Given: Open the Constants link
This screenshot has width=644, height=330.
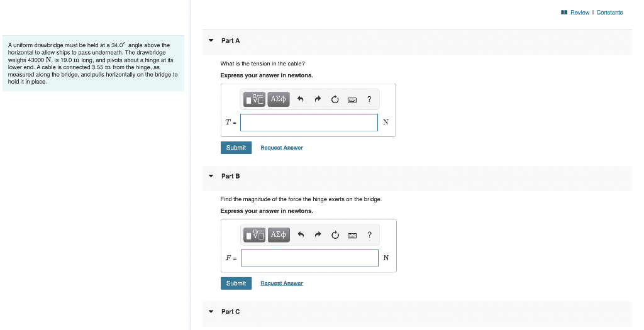Looking at the screenshot, I should 609,13.
